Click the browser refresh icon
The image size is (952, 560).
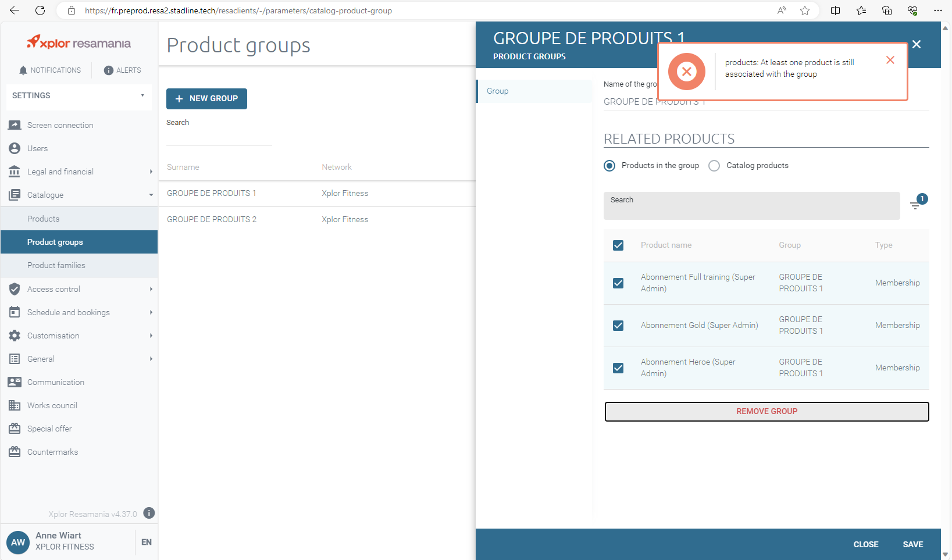40,10
